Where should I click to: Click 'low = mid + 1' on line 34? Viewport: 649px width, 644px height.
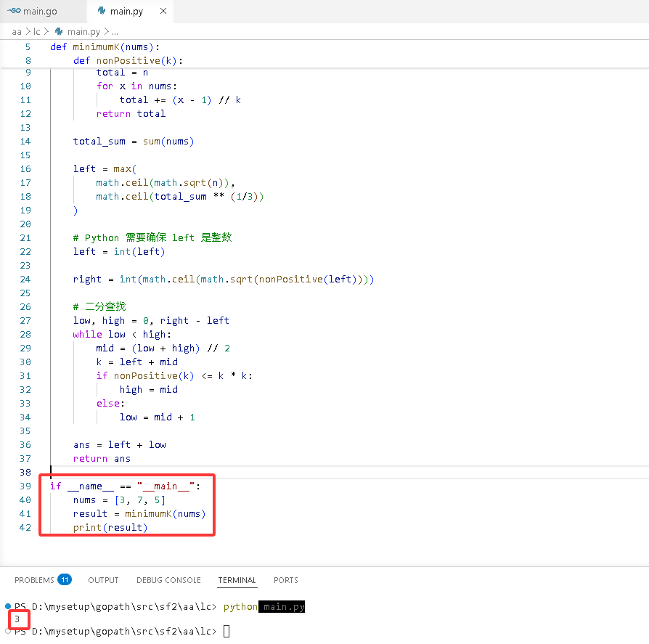pos(158,417)
